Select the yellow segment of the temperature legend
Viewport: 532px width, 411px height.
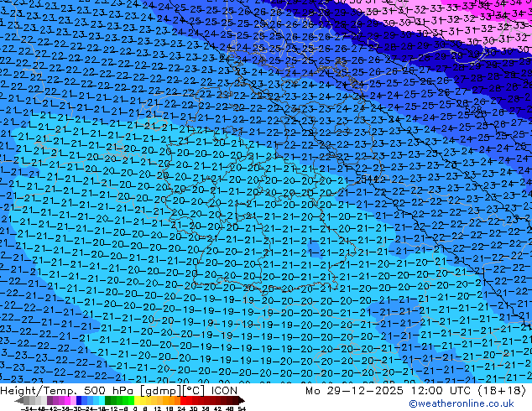coord(137,400)
